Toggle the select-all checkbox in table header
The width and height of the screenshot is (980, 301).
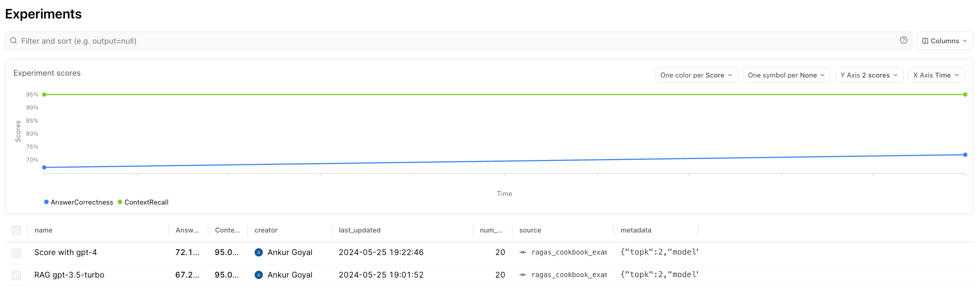coord(16,230)
